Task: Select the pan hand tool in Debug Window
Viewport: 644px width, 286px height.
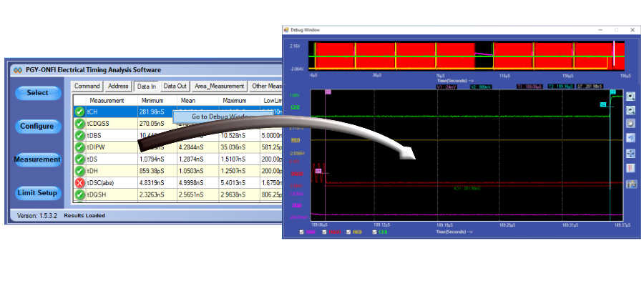Action: click(630, 124)
